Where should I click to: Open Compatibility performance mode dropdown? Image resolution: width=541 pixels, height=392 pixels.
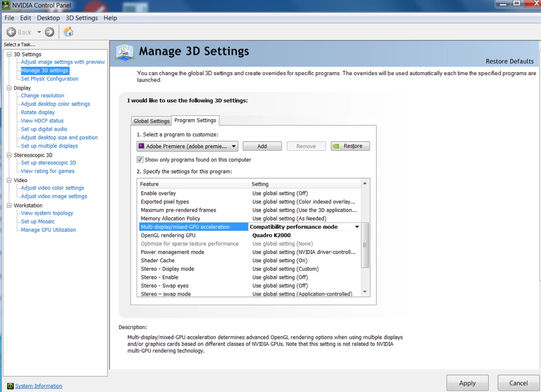click(x=357, y=227)
